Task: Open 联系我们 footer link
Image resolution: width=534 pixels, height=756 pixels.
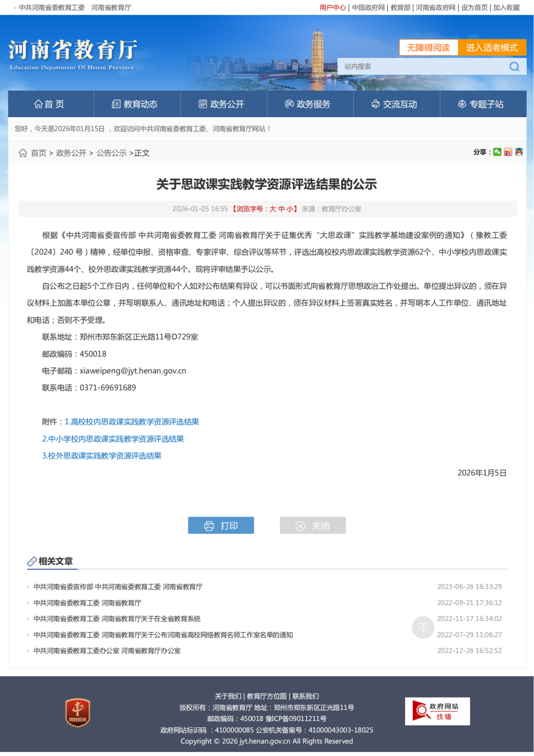Action: pyautogui.click(x=306, y=696)
